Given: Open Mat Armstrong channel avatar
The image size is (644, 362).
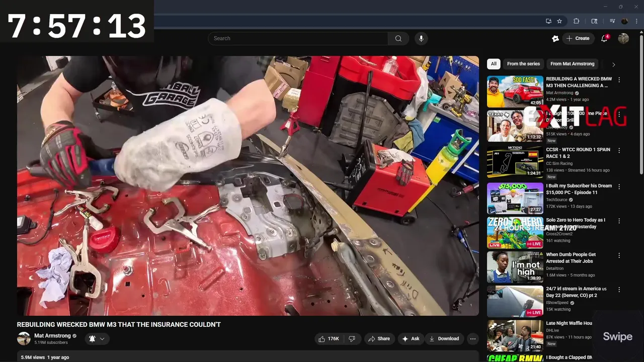Looking at the screenshot, I should (24, 338).
